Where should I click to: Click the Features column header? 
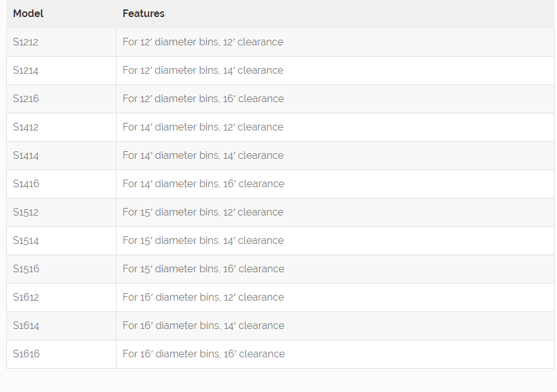coord(144,13)
